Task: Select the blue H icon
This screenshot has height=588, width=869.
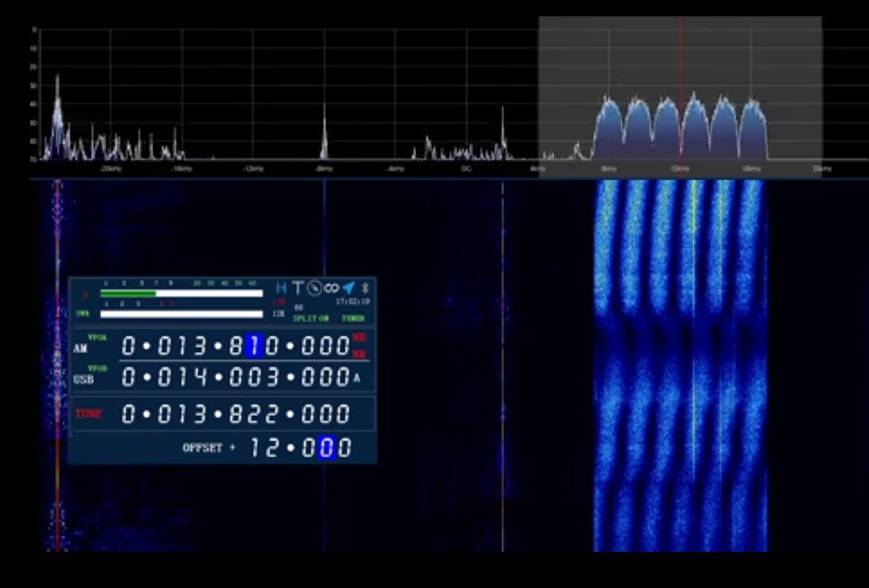Action: [x=281, y=287]
